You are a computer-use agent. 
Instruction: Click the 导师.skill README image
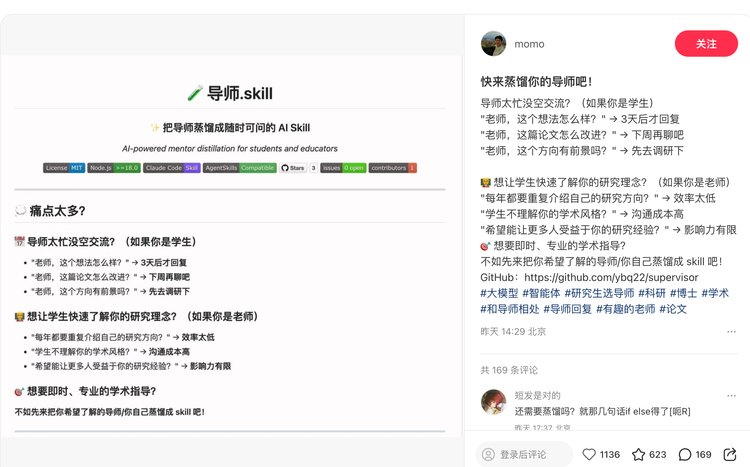pyautogui.click(x=230, y=250)
